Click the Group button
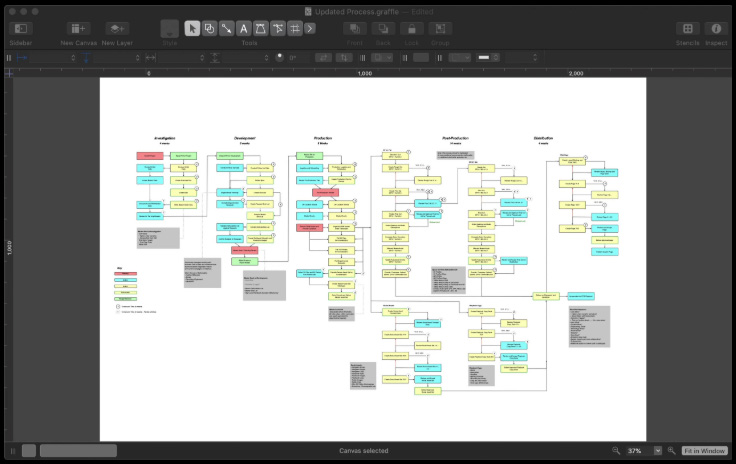This screenshot has height=464, width=736. click(x=440, y=29)
